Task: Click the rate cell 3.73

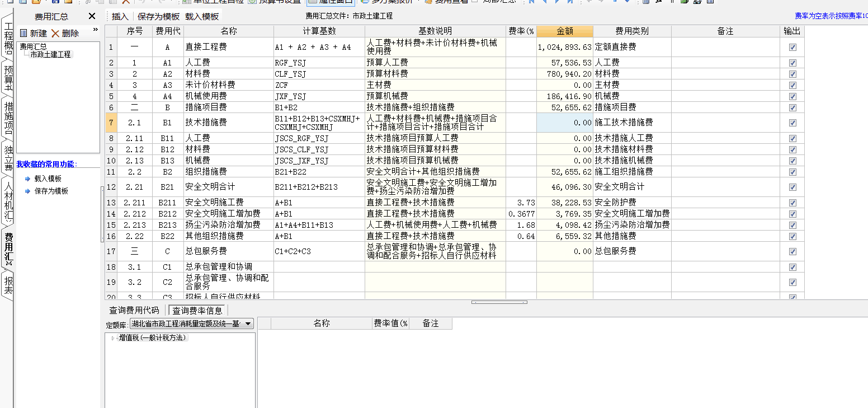Action: (x=521, y=203)
